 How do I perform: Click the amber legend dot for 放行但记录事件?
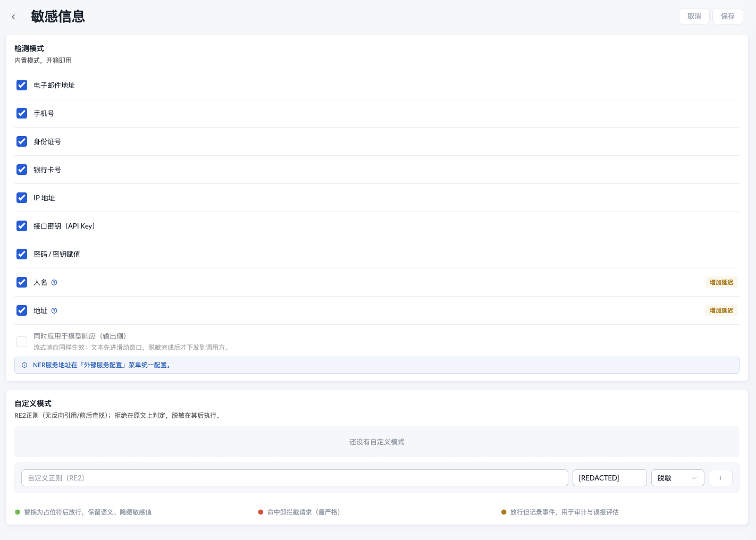(504, 512)
